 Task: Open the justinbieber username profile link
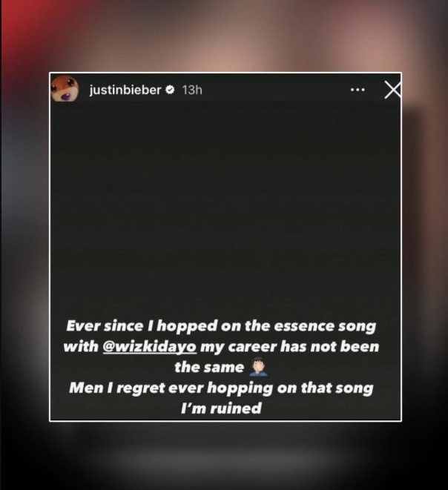tap(125, 90)
